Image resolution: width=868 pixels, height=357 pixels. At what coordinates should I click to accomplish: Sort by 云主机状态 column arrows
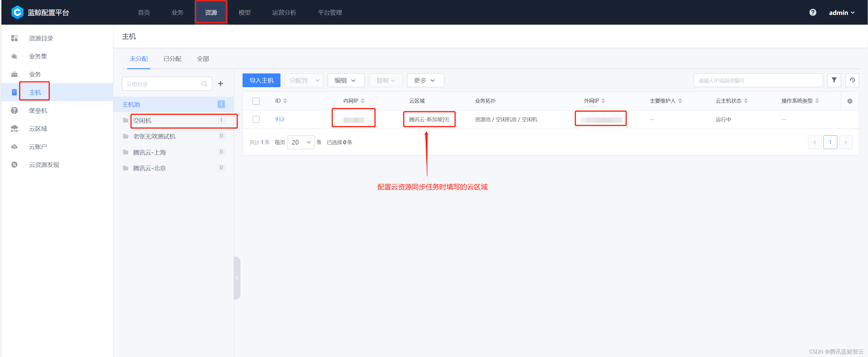(746, 101)
